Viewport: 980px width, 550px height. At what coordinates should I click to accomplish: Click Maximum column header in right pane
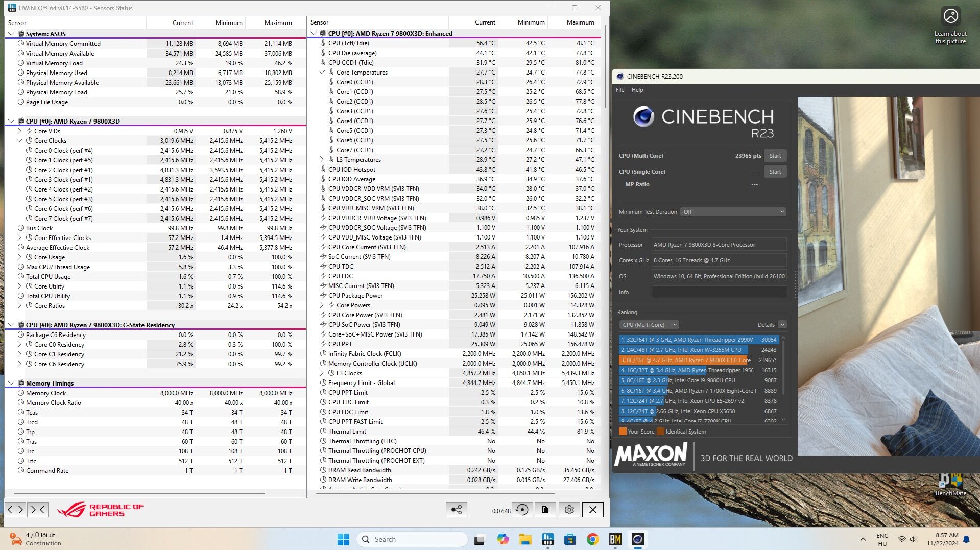point(573,22)
